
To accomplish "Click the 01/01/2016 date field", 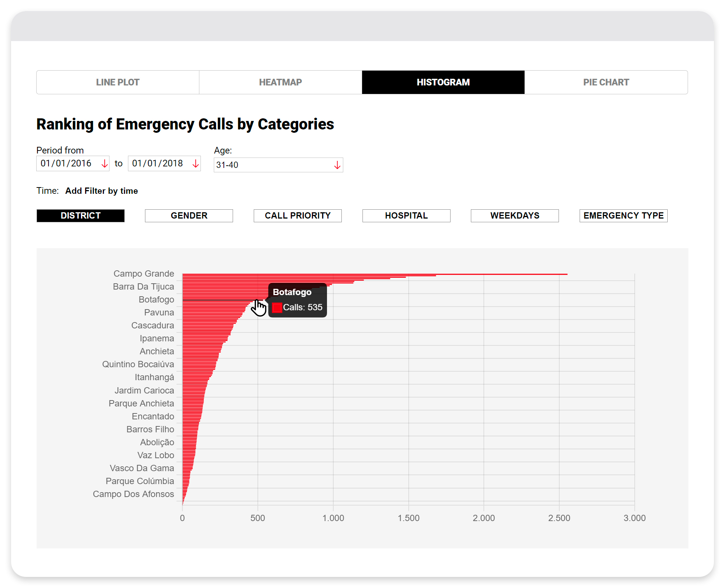I will (67, 163).
